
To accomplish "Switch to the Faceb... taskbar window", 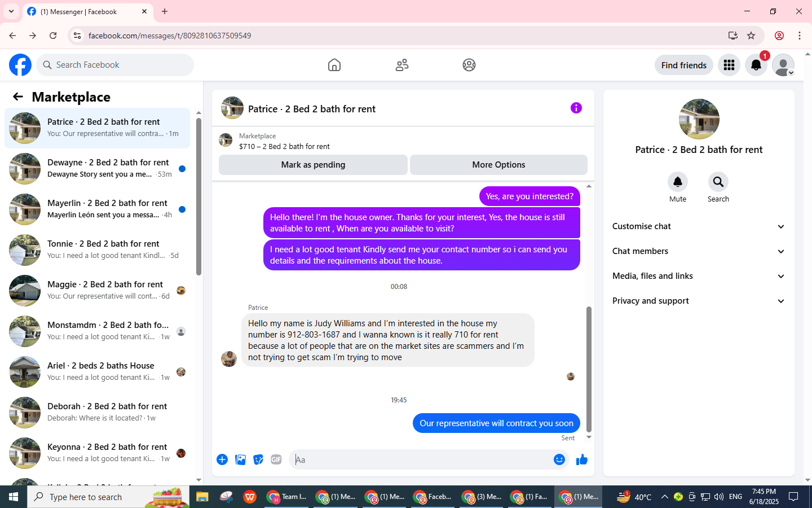I will [433, 497].
